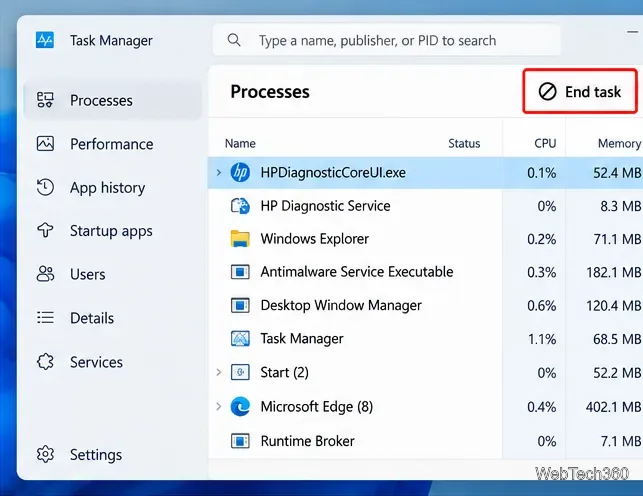Screen dimensions: 643x496
Task: Select the Desktop Window Manager process
Action: coord(425,305)
